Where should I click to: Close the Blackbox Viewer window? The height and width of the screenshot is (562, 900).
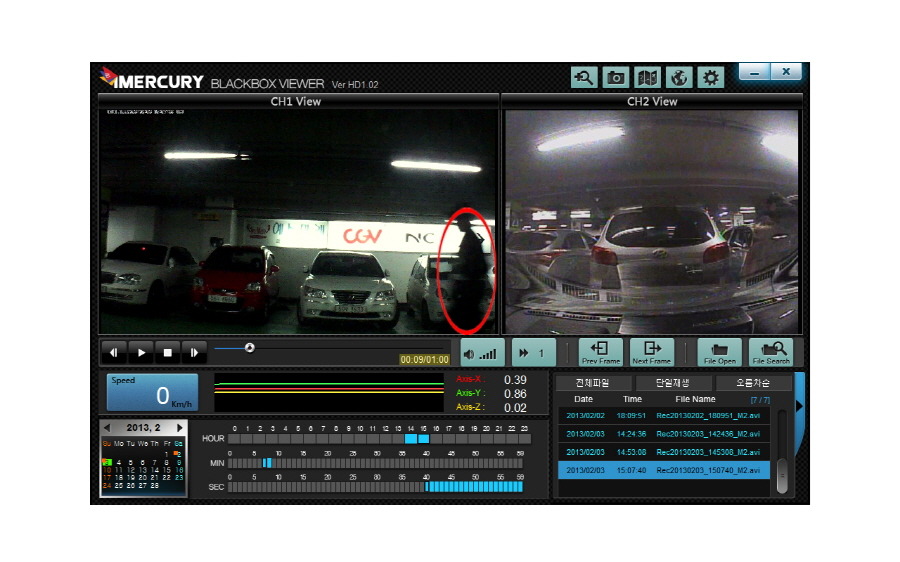(x=786, y=72)
